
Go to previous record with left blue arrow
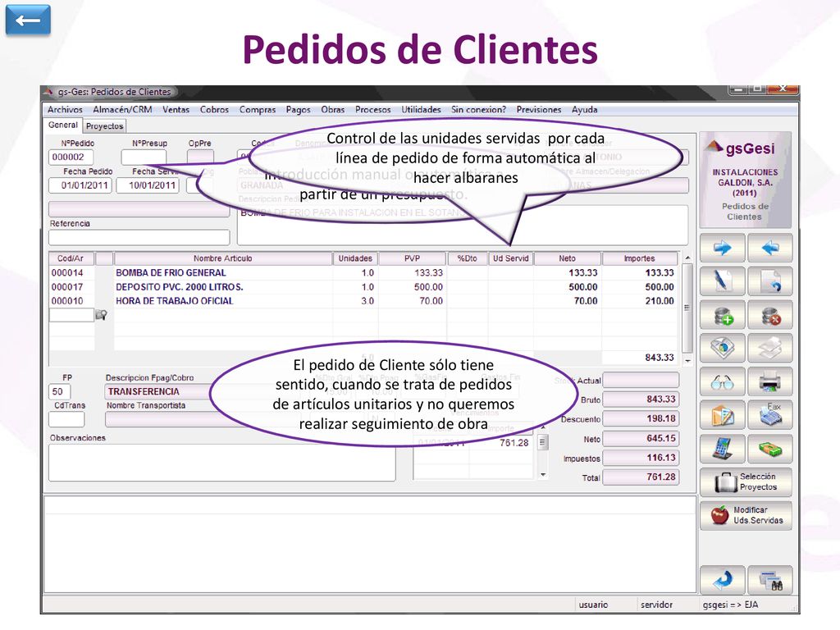769,248
